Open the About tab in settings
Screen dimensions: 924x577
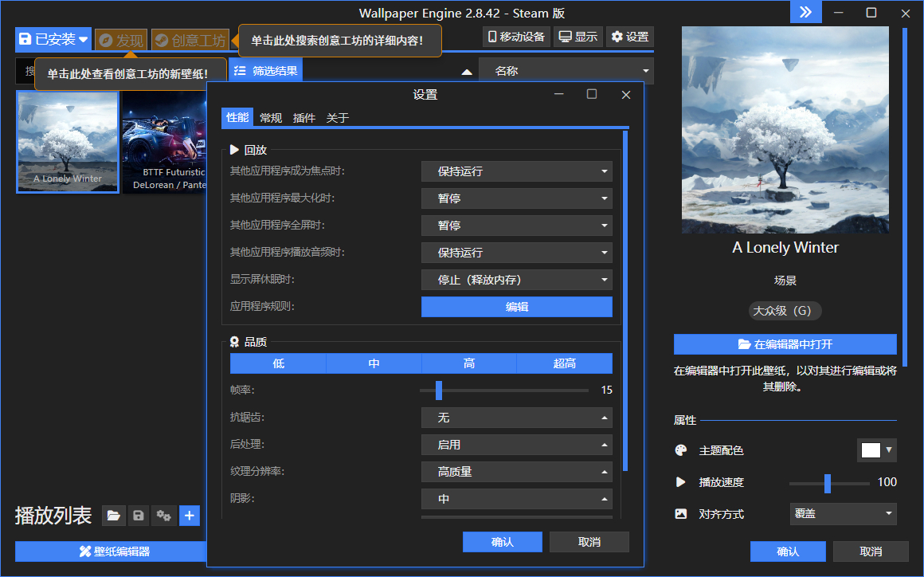pos(338,118)
